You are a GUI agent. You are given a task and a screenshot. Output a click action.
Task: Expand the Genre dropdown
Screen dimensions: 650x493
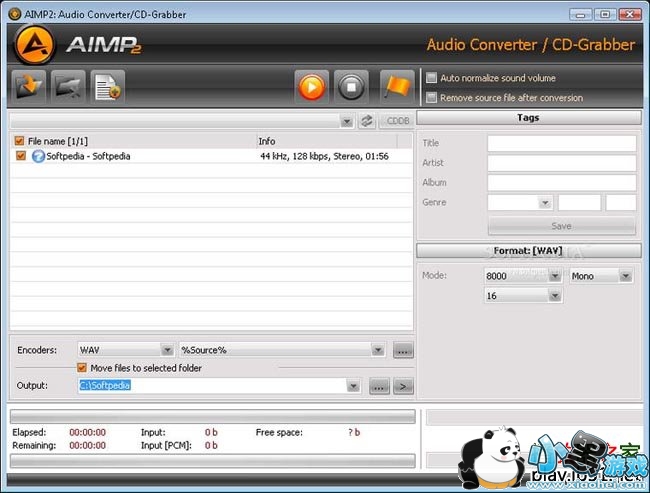pos(544,202)
